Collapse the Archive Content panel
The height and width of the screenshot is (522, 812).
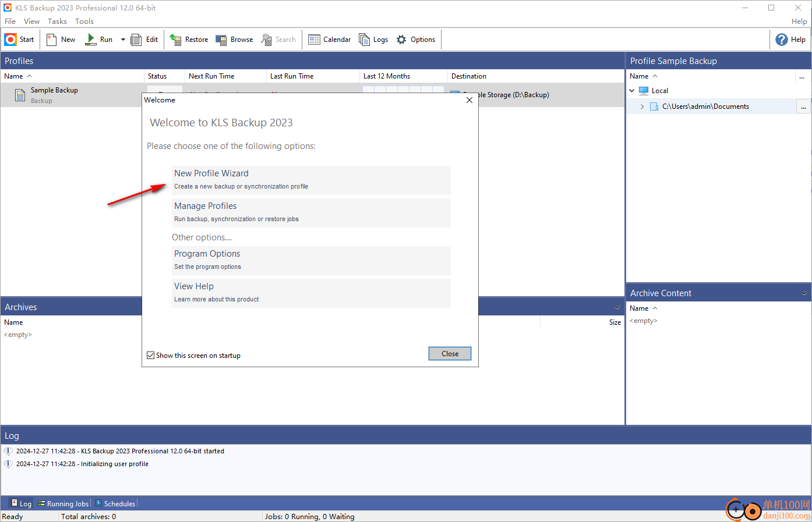pos(804,293)
